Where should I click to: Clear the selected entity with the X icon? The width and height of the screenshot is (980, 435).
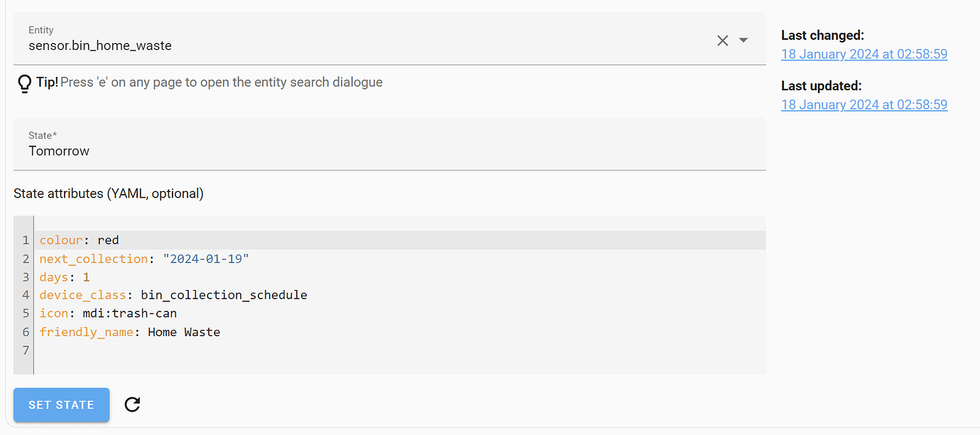pyautogui.click(x=722, y=41)
